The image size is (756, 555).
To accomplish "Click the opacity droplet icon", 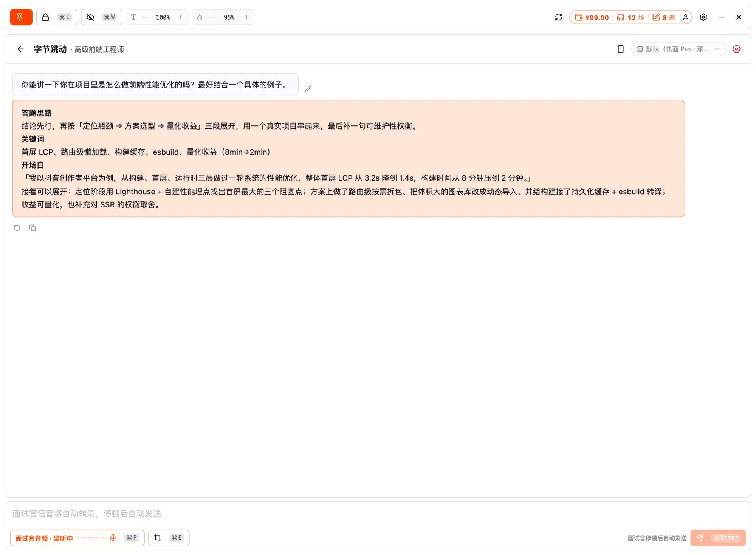I will point(200,17).
